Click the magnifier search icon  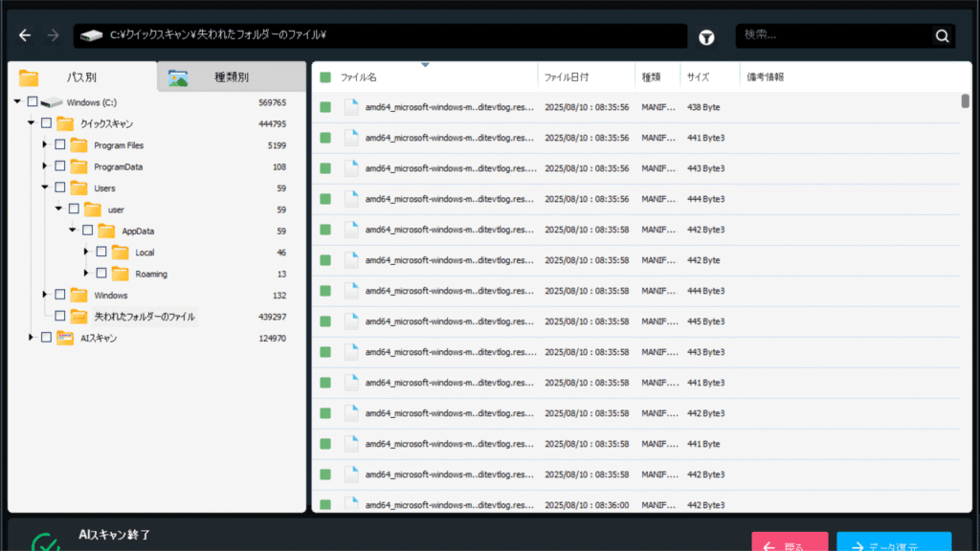pyautogui.click(x=942, y=36)
